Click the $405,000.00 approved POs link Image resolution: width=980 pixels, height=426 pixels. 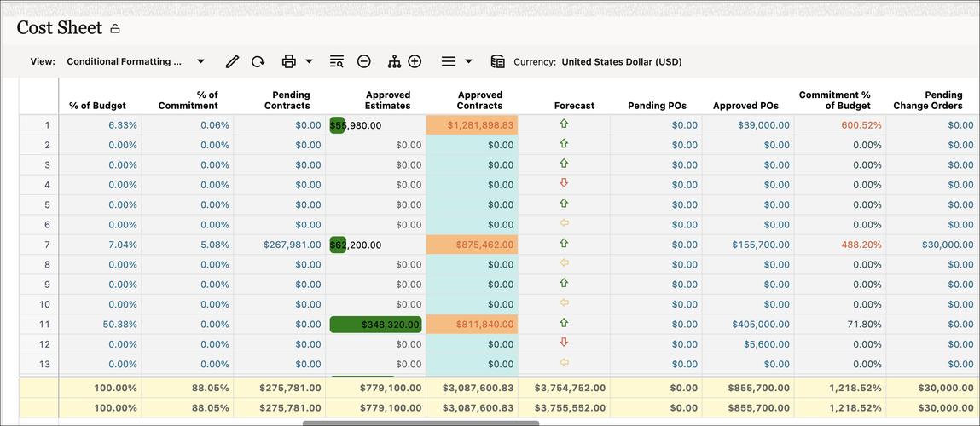[760, 324]
